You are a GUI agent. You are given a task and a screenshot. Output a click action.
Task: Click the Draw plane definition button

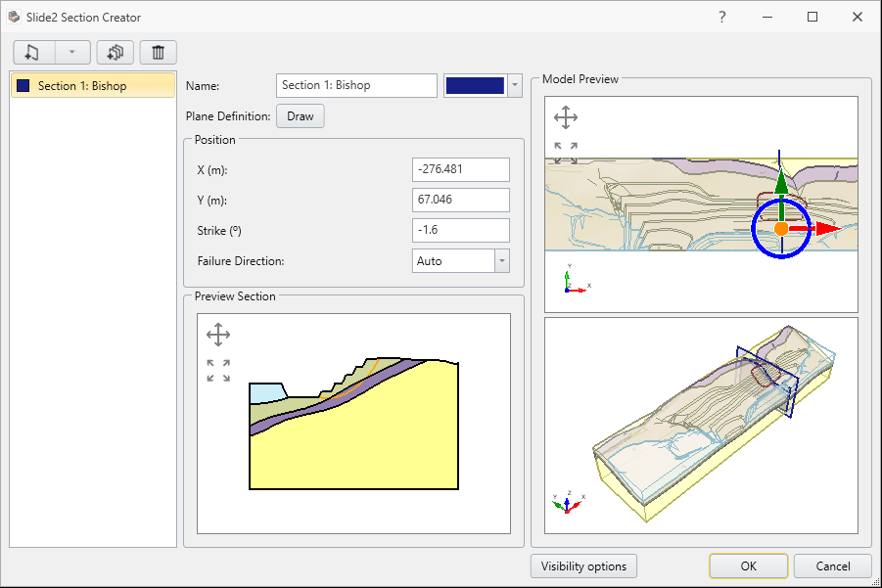[x=300, y=115]
